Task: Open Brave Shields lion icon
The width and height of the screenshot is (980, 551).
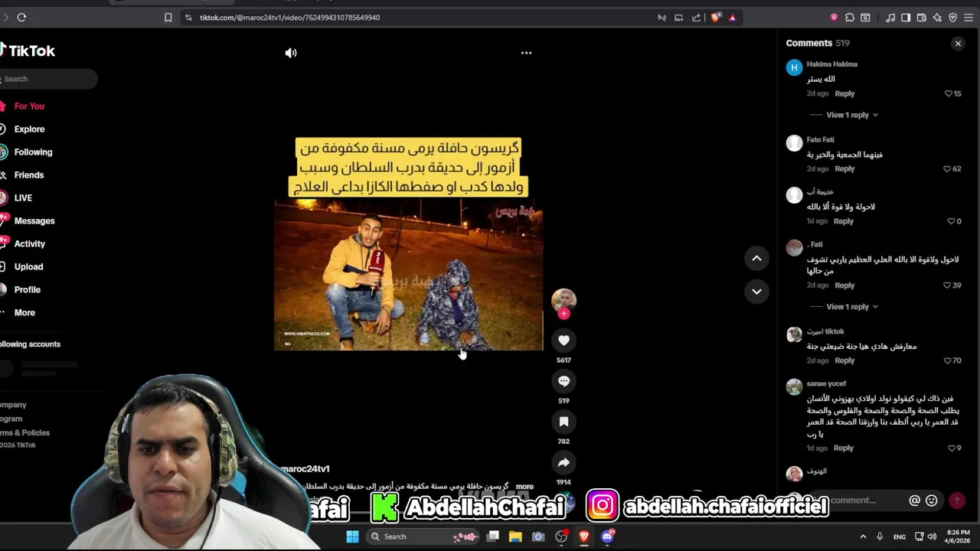Action: pos(716,18)
